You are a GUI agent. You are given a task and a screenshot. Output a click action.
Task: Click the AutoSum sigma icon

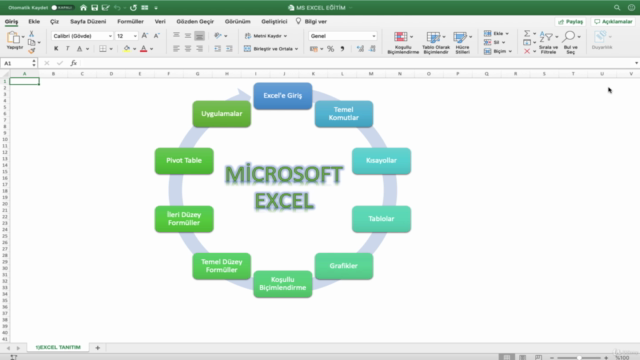tap(527, 33)
